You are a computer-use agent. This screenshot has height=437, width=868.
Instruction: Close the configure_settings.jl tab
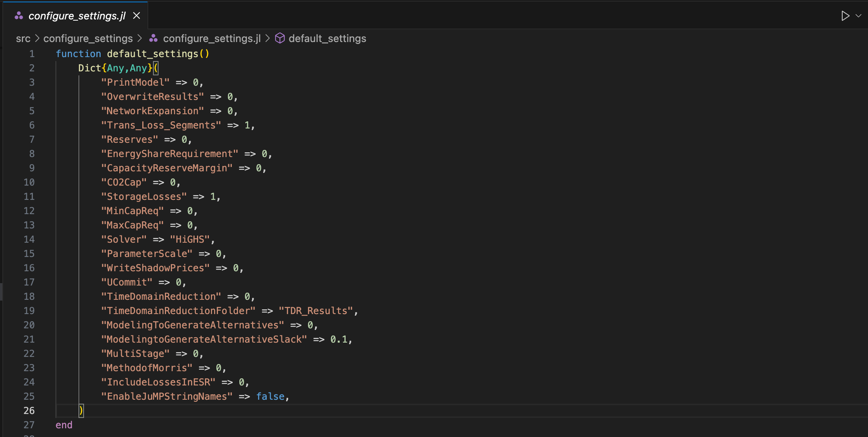pos(136,15)
